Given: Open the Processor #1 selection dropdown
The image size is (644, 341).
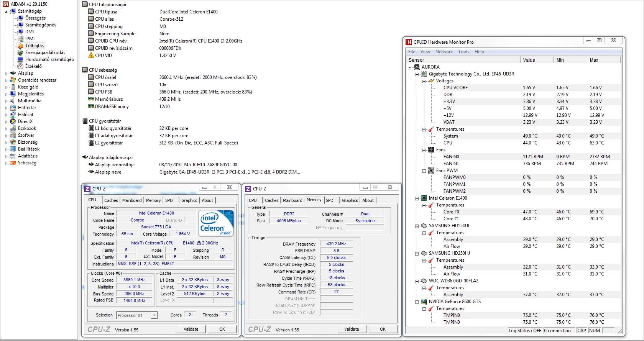Looking at the screenshot, I should (x=154, y=315).
